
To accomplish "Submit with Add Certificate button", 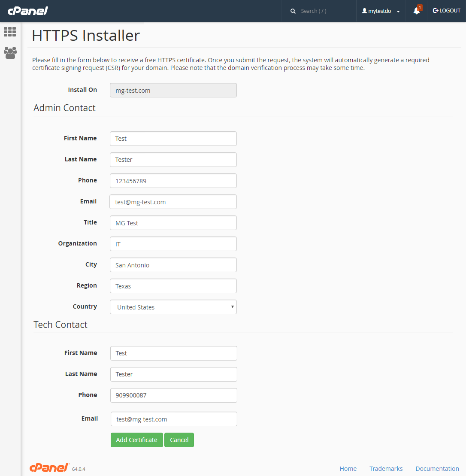I will click(136, 440).
